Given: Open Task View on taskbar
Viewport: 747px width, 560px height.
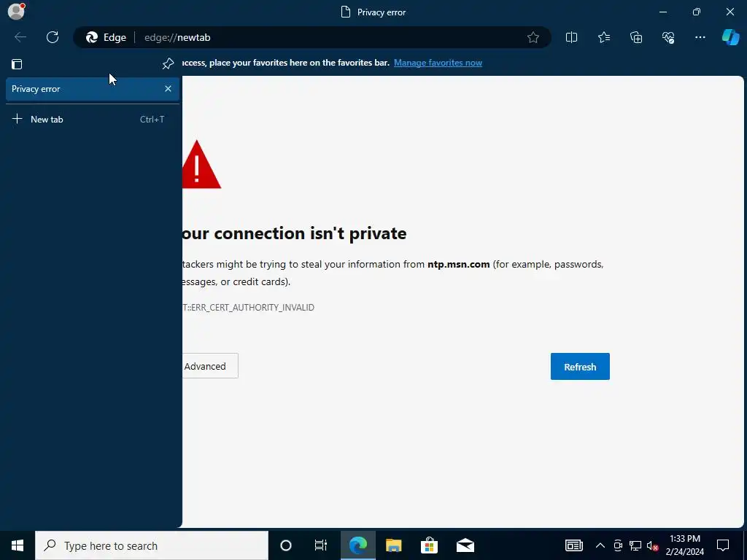Looking at the screenshot, I should [x=321, y=545].
